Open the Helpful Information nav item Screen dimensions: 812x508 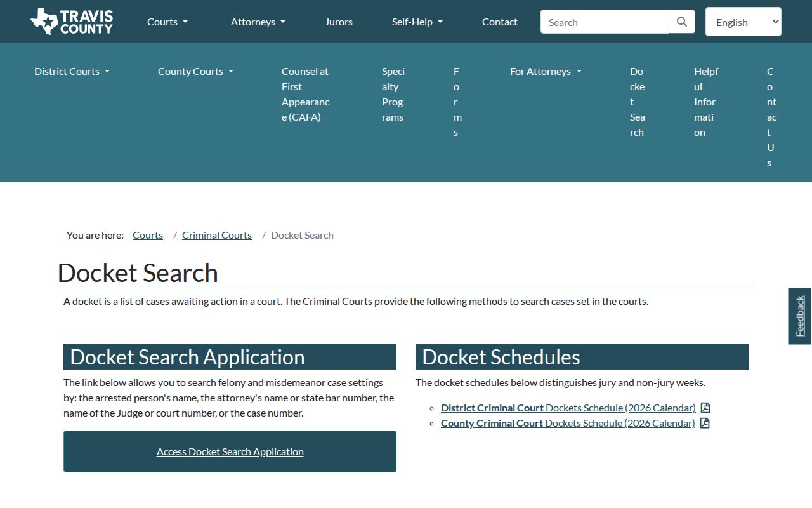[706, 102]
